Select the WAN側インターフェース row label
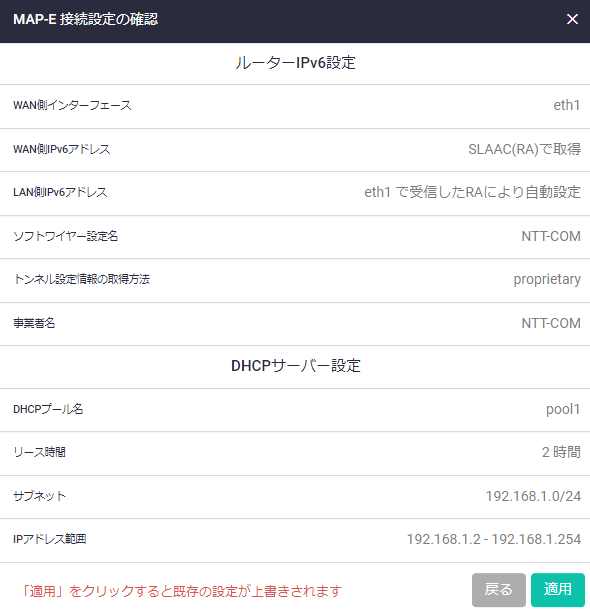590x615 pixels. 72,105
